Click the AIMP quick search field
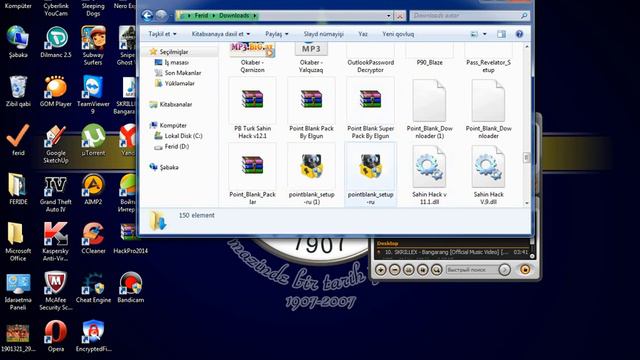 point(471,270)
